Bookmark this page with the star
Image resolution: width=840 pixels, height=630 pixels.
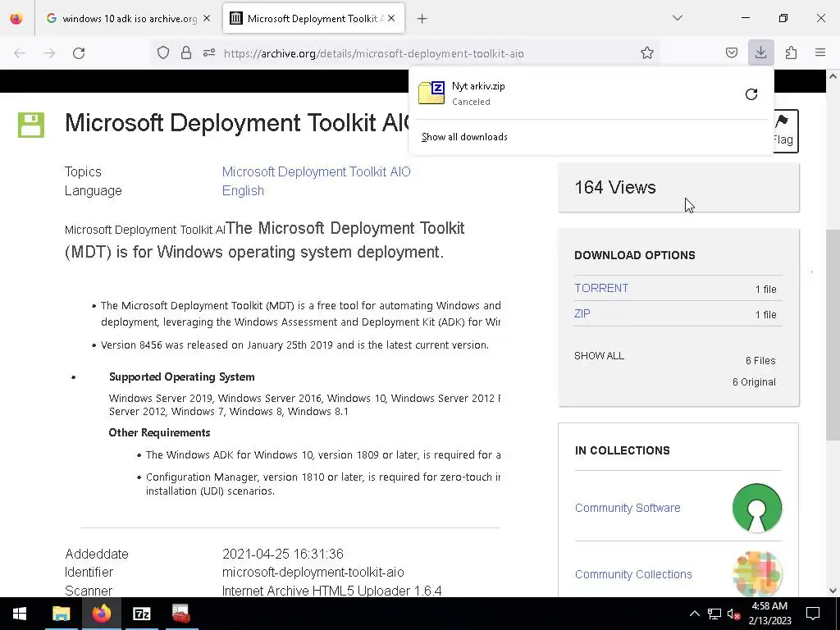(x=647, y=52)
